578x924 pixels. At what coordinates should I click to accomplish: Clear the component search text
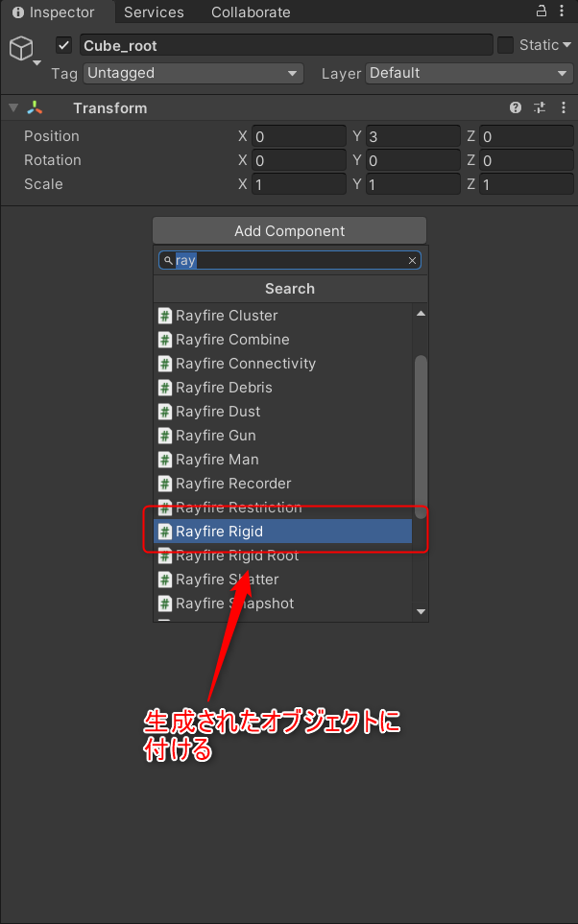tap(412, 260)
